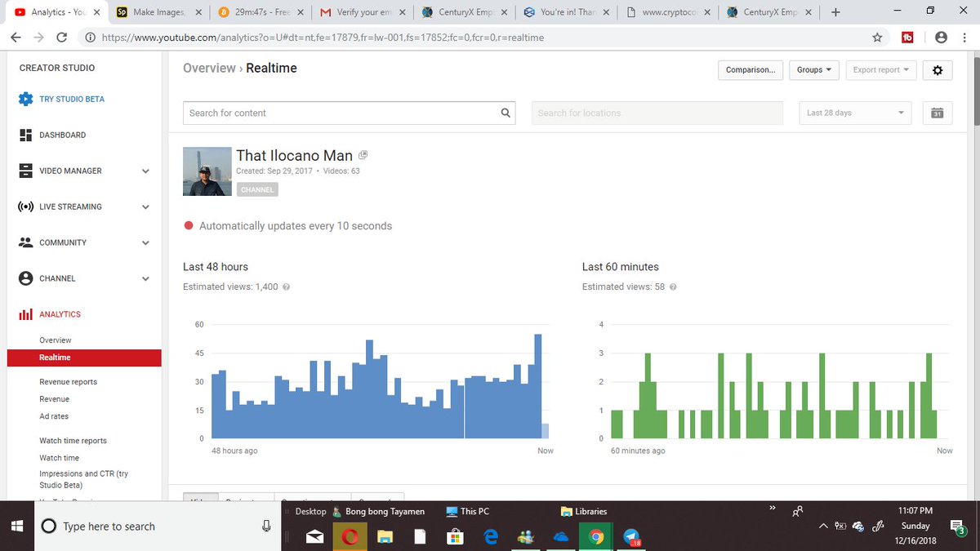Show hidden system tray icons chevron
This screenshot has height=551, width=980.
point(825,527)
